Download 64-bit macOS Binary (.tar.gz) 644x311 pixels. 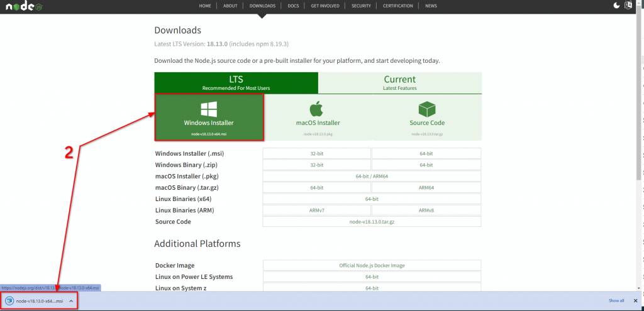(x=317, y=187)
